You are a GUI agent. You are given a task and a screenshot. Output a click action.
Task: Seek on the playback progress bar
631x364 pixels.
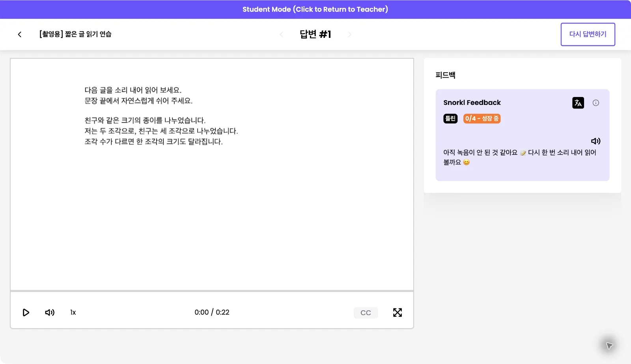pos(212,291)
